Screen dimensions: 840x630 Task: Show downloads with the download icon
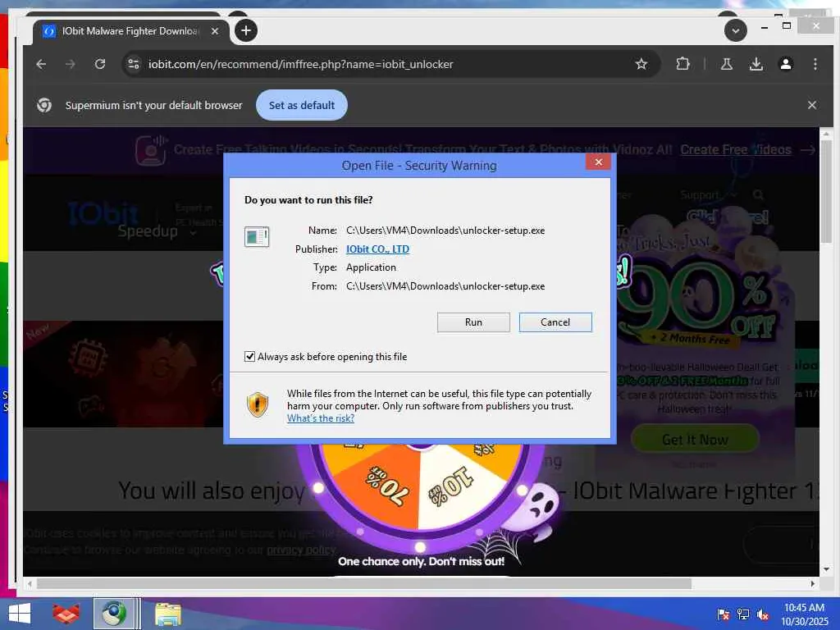(x=756, y=64)
